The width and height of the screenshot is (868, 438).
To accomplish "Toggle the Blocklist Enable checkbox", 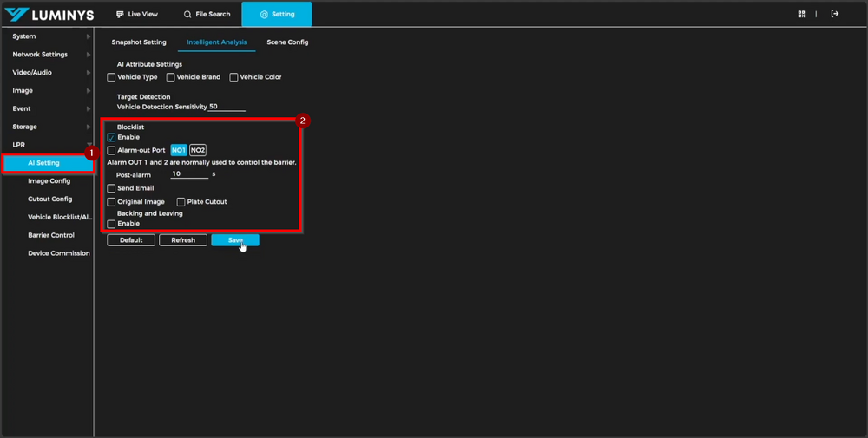I will click(111, 138).
